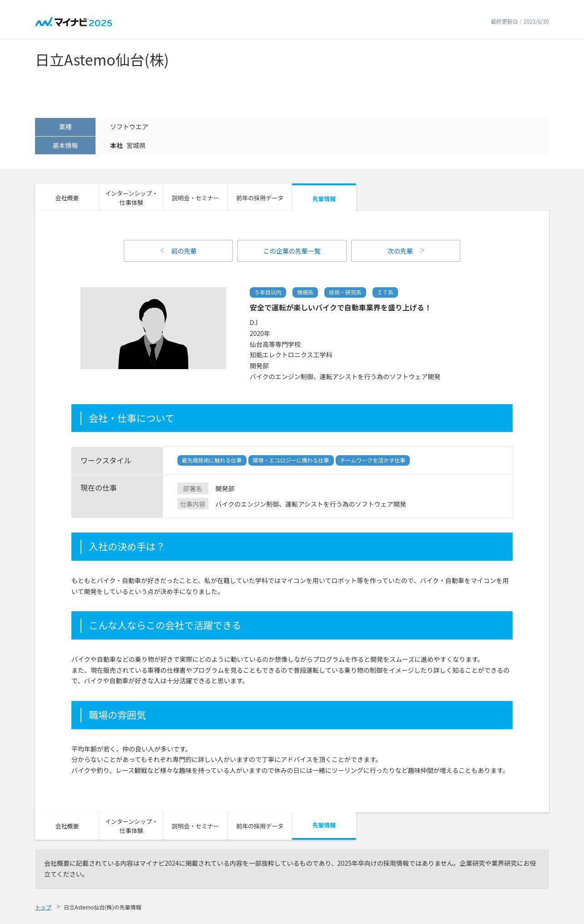
Task: Go to 次の先輩 profile
Action: (x=406, y=251)
